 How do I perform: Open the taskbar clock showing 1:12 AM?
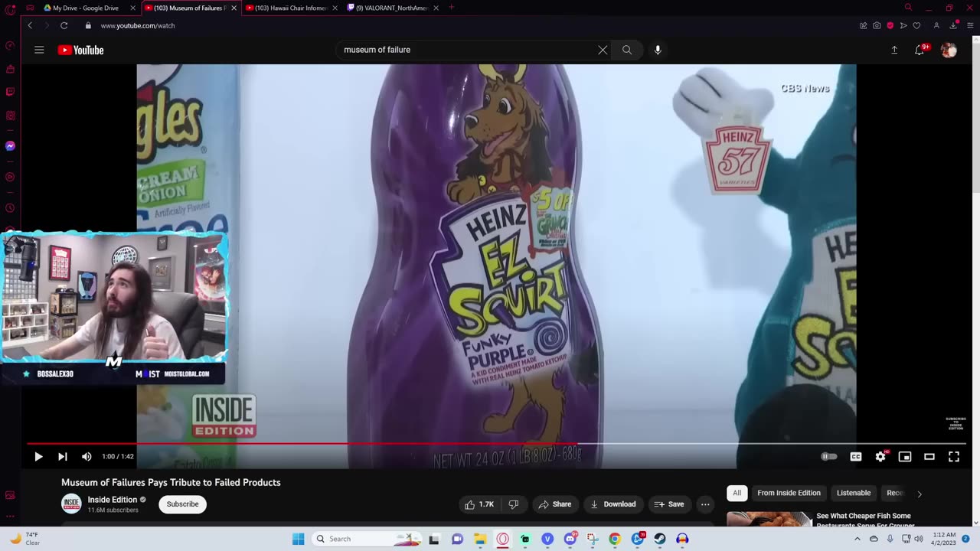(x=945, y=539)
